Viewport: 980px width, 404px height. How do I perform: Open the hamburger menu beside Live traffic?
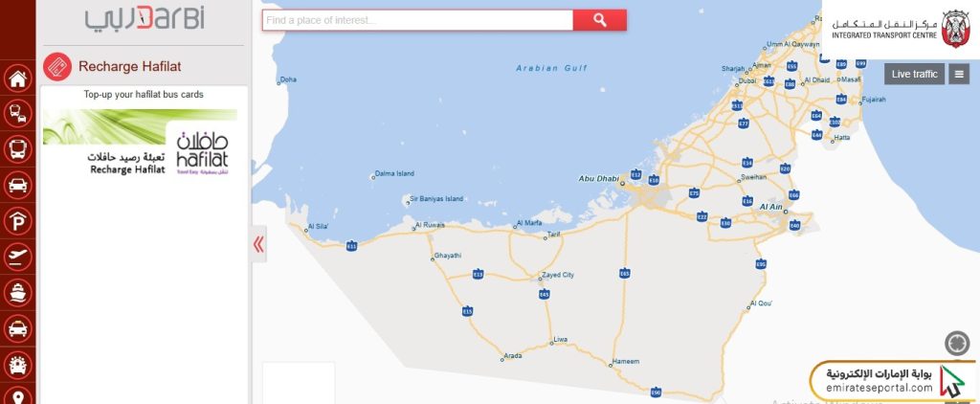pos(959,74)
